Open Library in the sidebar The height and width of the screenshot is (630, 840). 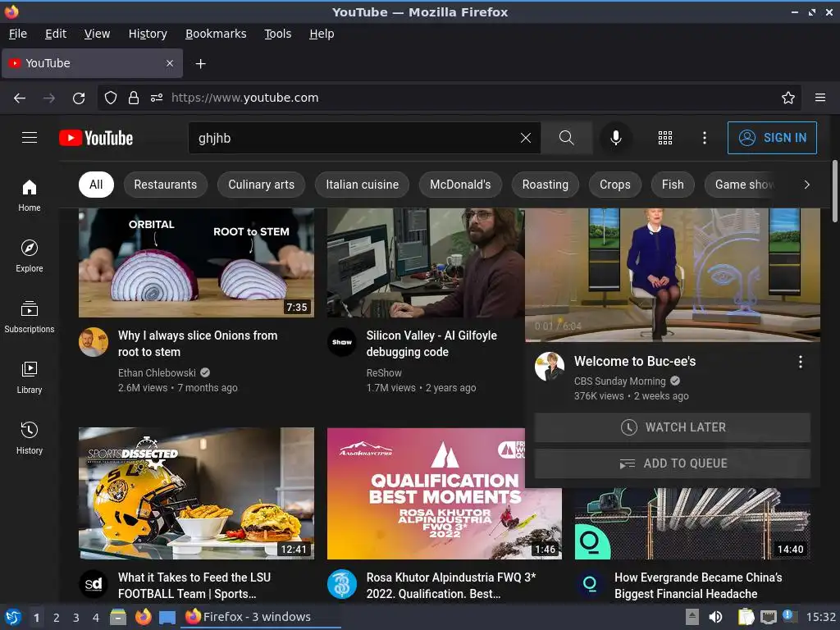(30, 377)
